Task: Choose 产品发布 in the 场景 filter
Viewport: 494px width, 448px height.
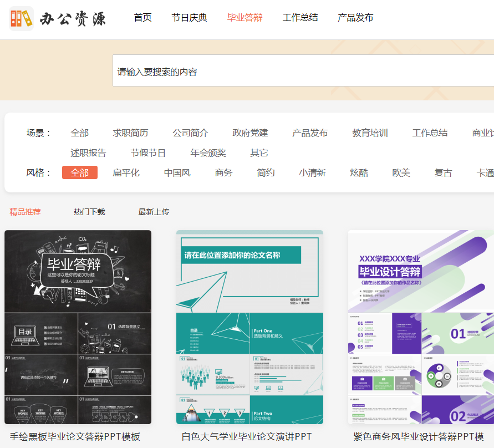Action: coord(310,133)
